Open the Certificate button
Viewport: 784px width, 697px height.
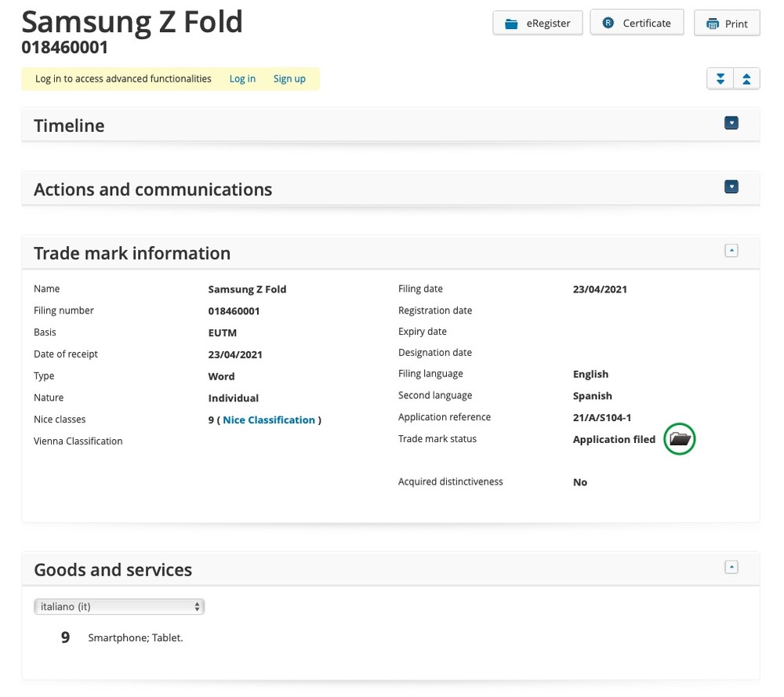pos(637,24)
